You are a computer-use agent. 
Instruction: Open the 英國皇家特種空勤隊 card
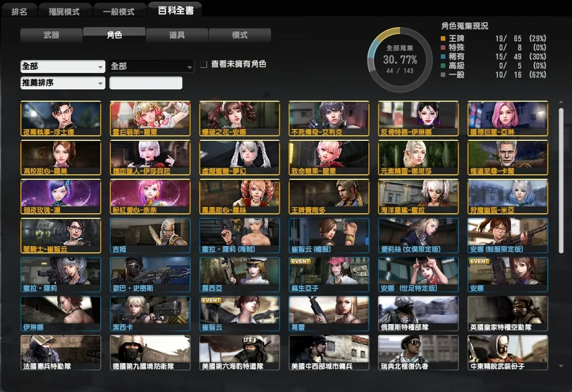(507, 314)
